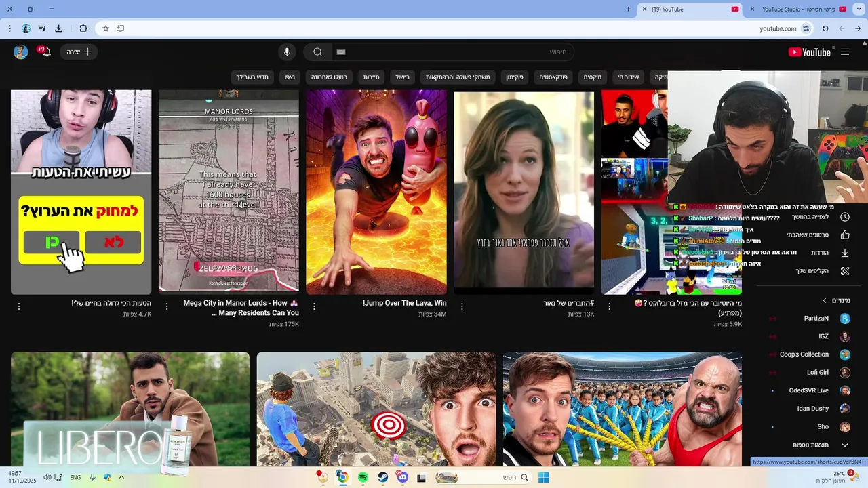This screenshot has width=868, height=488.
Task: Expand the מינויים subscriptions section
Action: tap(836, 300)
